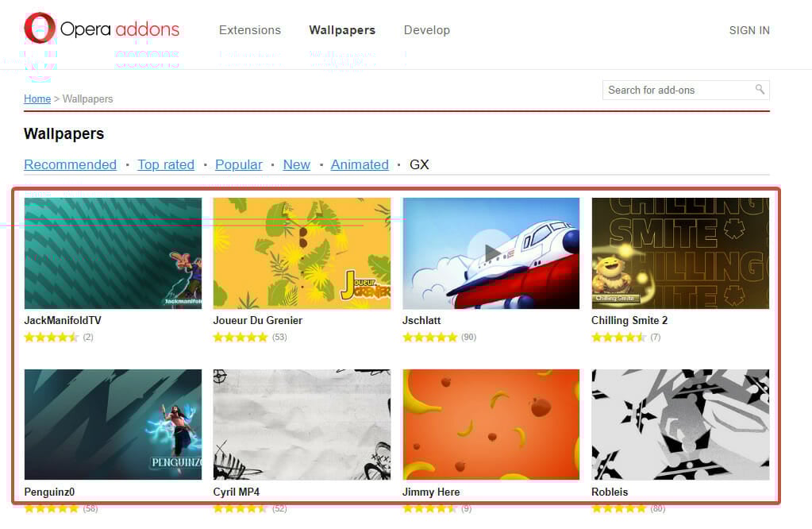Viewport: 812px width, 529px height.
Task: Switch to Top rated wallpapers filter
Action: pyautogui.click(x=166, y=164)
